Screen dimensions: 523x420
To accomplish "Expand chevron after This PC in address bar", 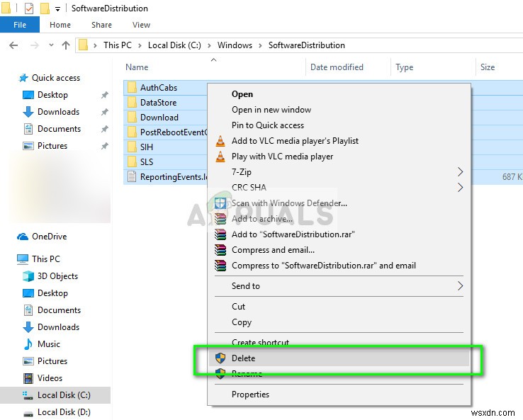I will coord(140,45).
